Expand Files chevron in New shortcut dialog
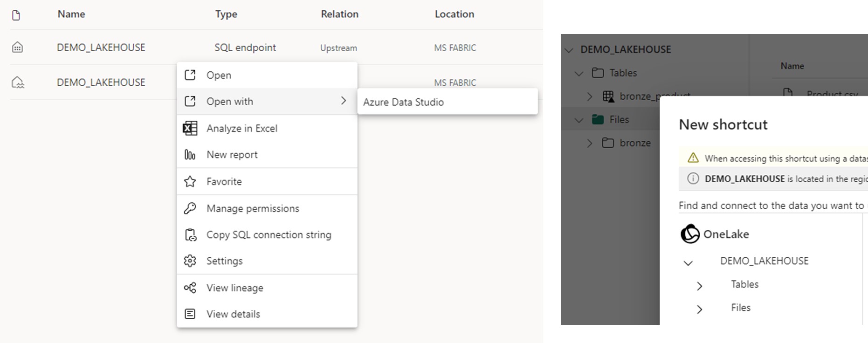Viewport: 868px width, 343px height. (699, 309)
